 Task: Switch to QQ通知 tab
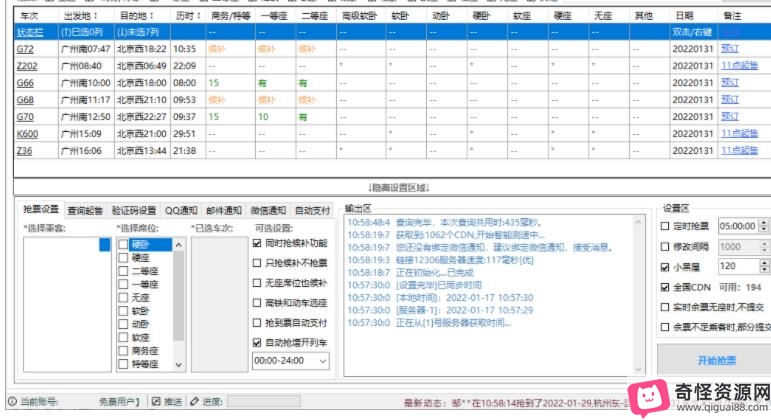click(x=181, y=210)
